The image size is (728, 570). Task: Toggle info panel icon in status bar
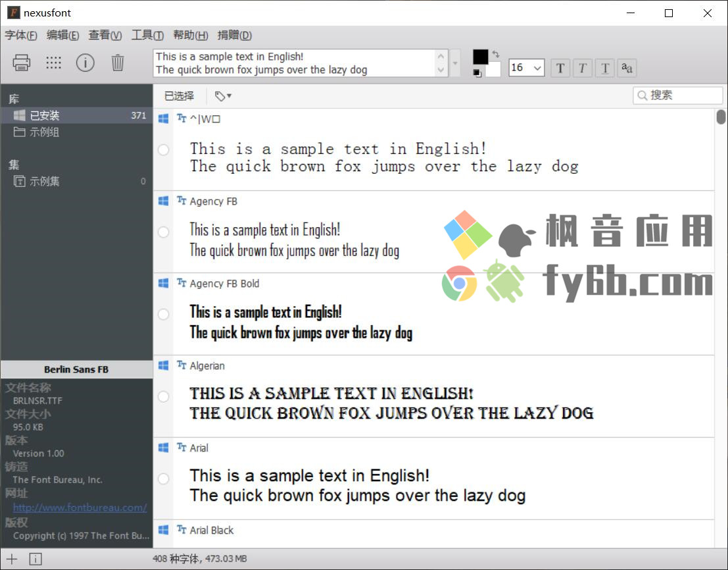click(x=36, y=559)
